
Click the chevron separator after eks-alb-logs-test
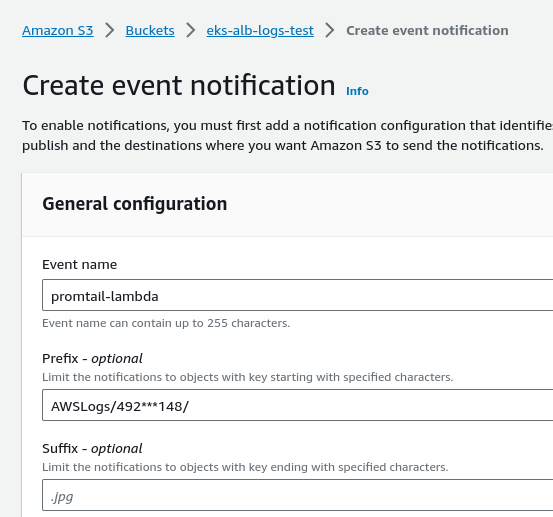point(330,30)
